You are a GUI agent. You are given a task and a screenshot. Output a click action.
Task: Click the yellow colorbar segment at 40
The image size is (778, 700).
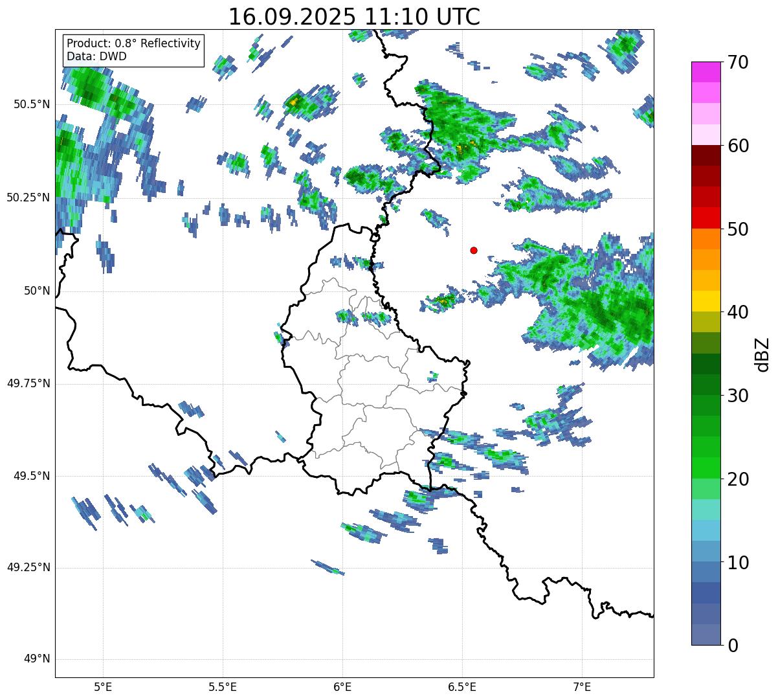tap(706, 302)
